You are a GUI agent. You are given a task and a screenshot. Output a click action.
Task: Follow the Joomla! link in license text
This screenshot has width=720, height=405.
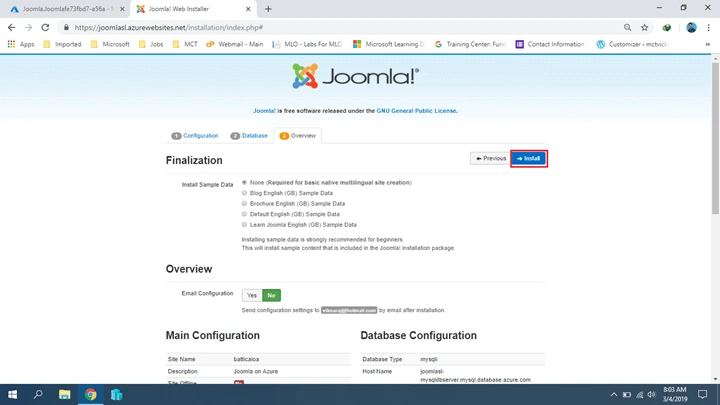click(264, 111)
